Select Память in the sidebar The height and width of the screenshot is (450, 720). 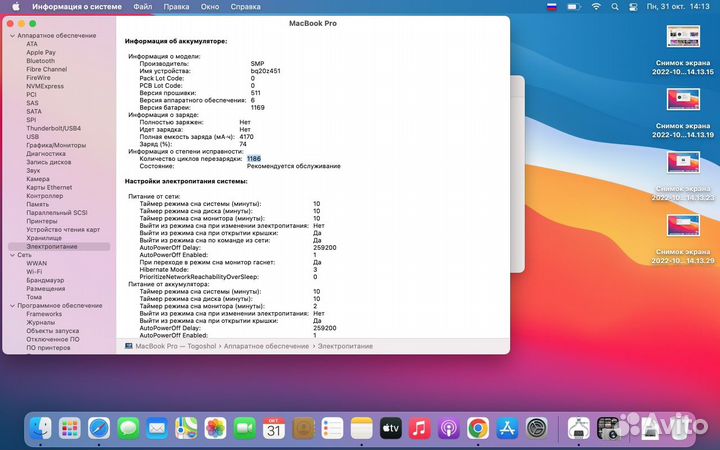(x=37, y=204)
